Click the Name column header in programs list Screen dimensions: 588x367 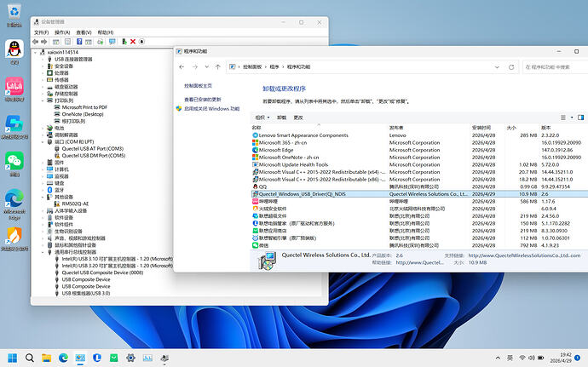point(319,128)
